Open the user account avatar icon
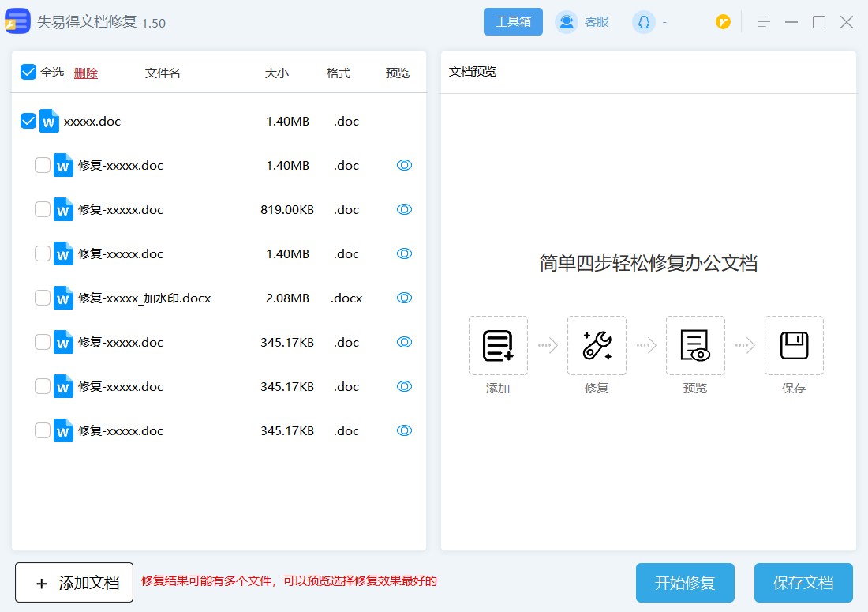 tap(644, 22)
